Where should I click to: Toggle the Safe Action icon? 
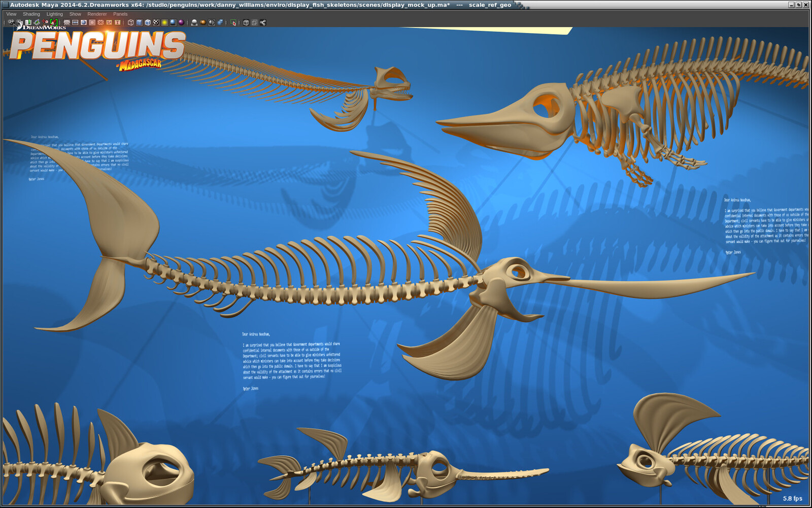pyautogui.click(x=109, y=22)
